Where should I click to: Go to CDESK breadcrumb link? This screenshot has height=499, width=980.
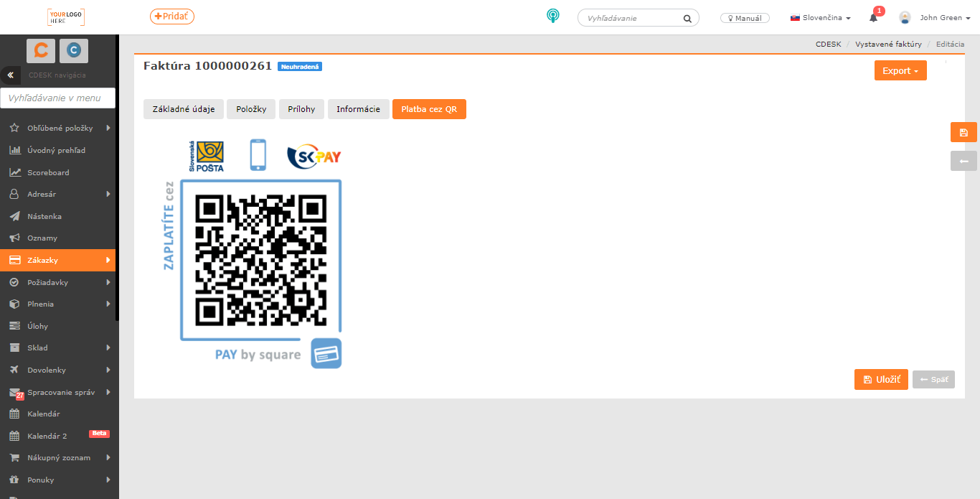(x=828, y=44)
